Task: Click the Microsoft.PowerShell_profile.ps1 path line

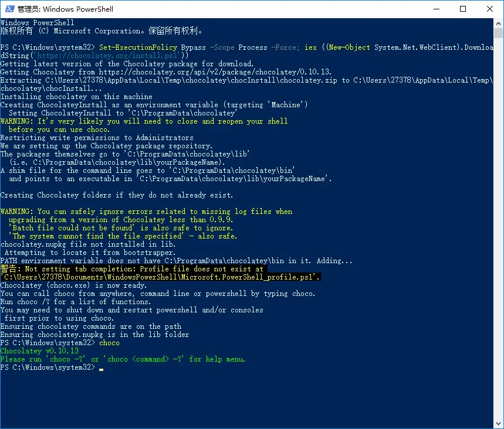Action: point(160,277)
